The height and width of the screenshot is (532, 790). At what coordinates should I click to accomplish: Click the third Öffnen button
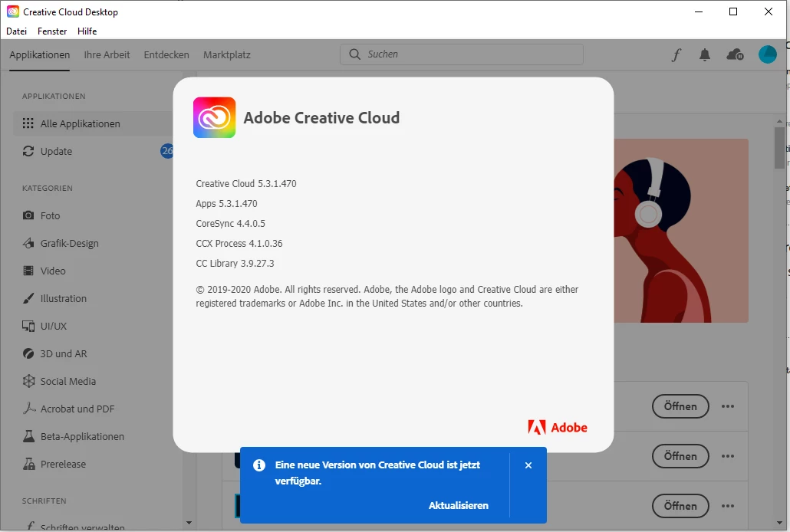680,506
